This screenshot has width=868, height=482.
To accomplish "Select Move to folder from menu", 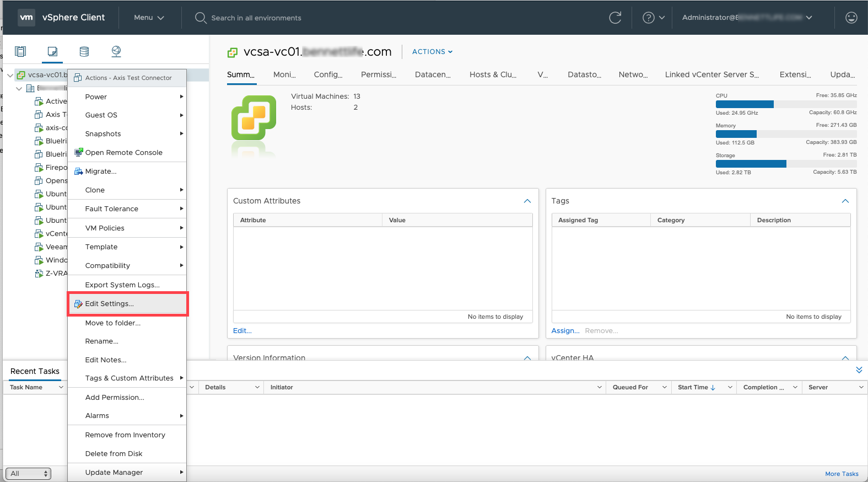I will click(x=127, y=323).
